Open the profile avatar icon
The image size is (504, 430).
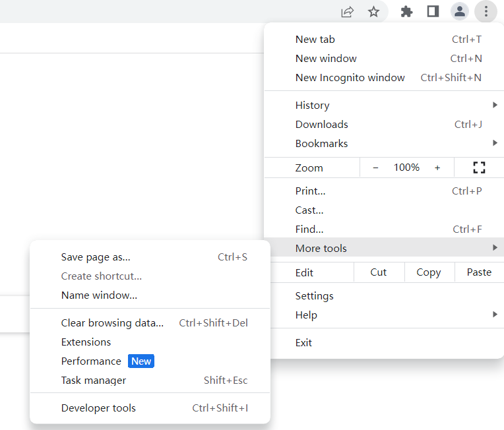(x=460, y=11)
